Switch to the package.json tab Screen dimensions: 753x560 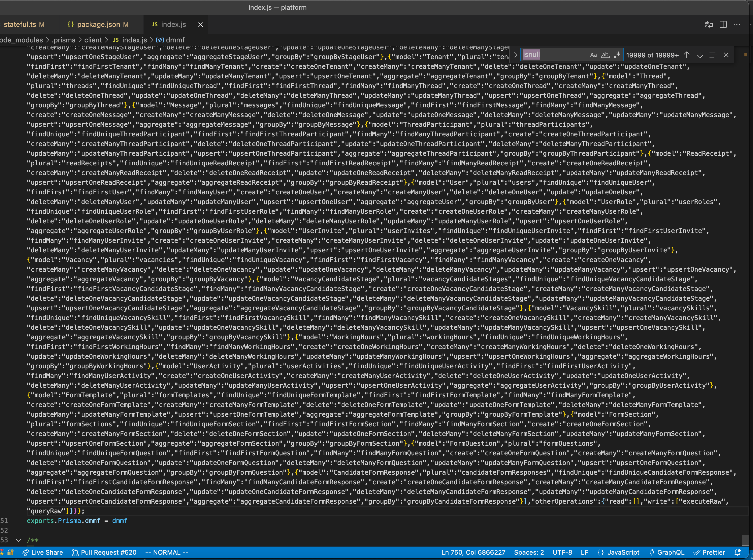[x=98, y=24]
